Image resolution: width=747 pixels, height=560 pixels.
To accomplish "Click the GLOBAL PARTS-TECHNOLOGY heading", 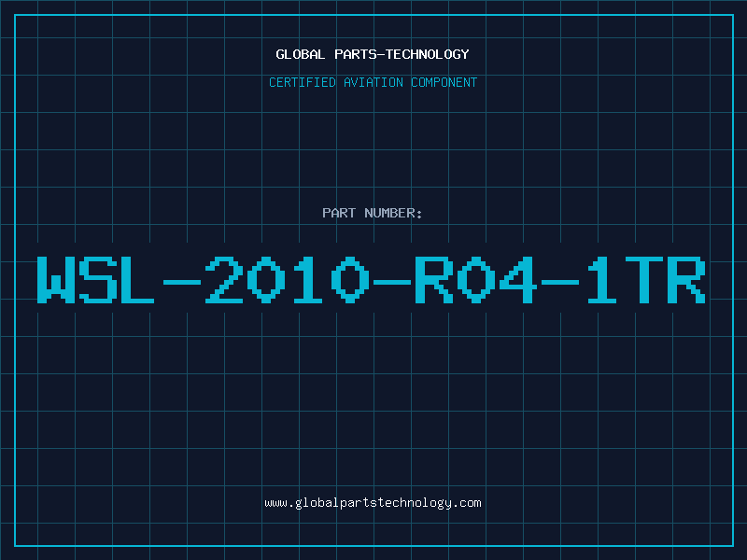I will click(373, 54).
